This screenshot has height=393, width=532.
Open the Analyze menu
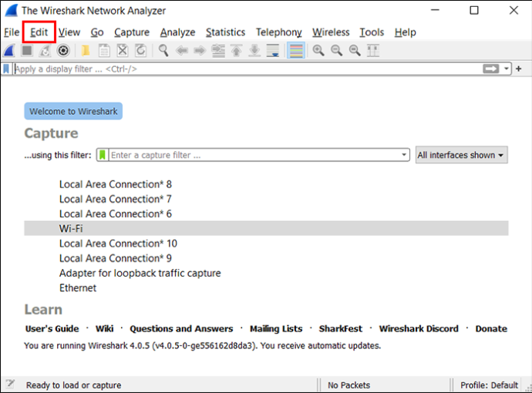pyautogui.click(x=178, y=32)
